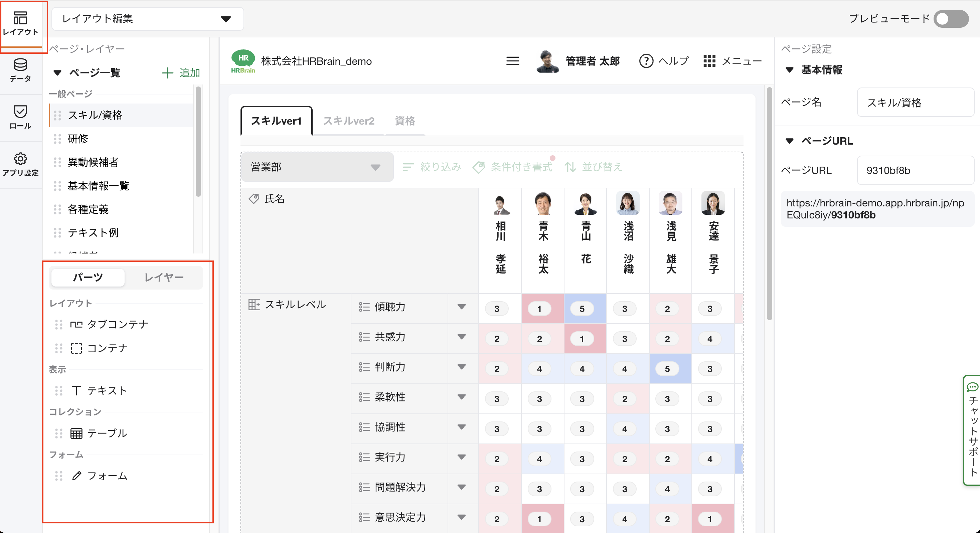Open the メニュー grid icon
980x533 pixels.
709,61
